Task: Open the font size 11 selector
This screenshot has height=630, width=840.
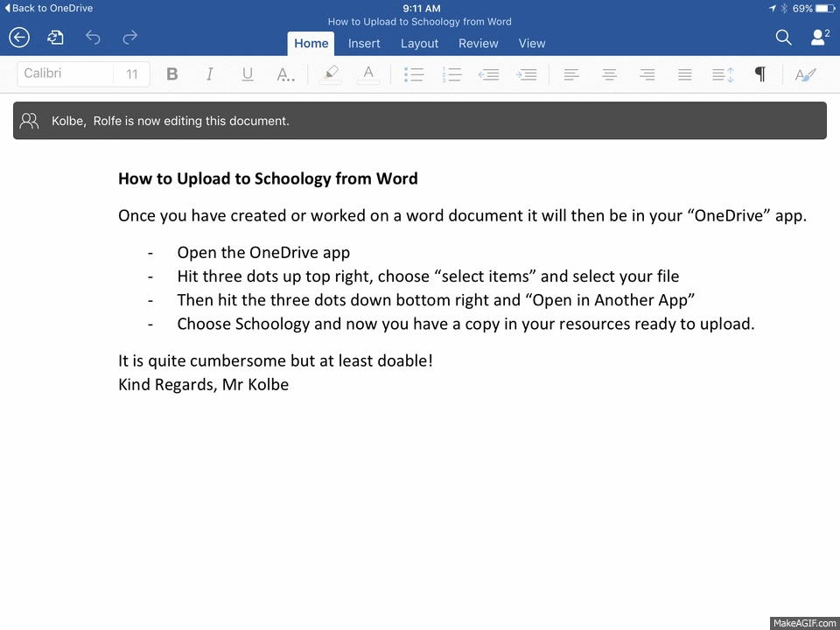Action: [x=132, y=73]
